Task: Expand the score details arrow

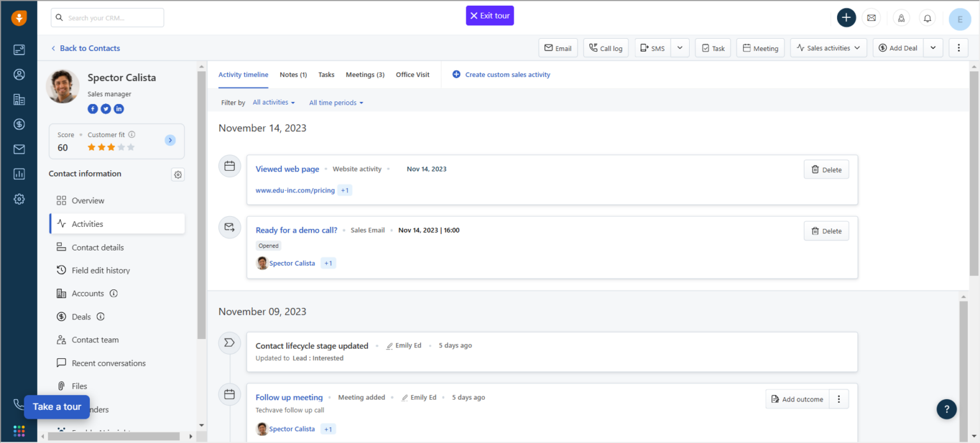Action: [170, 140]
